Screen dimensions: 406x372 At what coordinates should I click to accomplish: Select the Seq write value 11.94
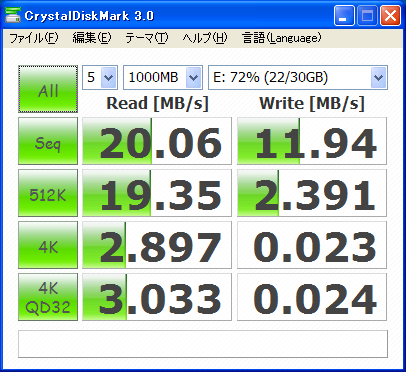[x=312, y=141]
